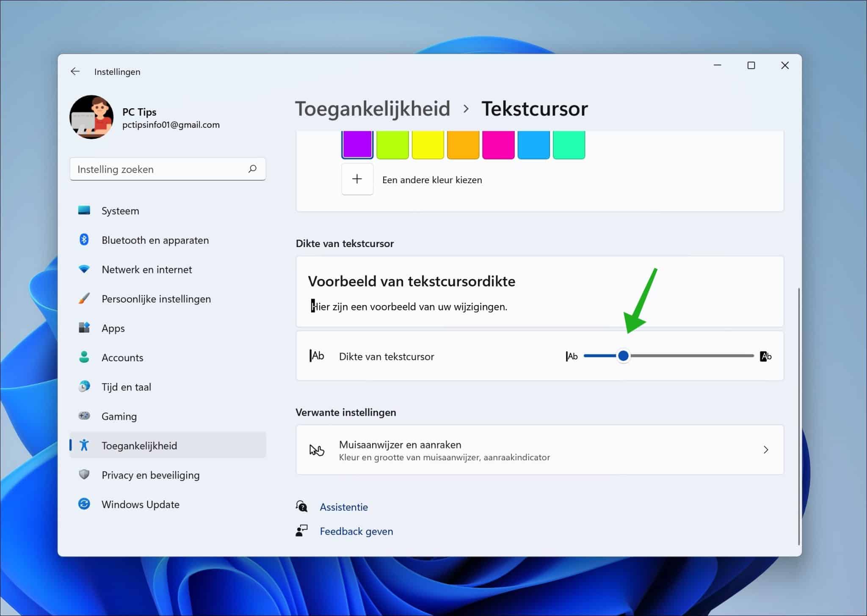The image size is (867, 616).
Task: Open the Systeem section icon
Action: [84, 211]
